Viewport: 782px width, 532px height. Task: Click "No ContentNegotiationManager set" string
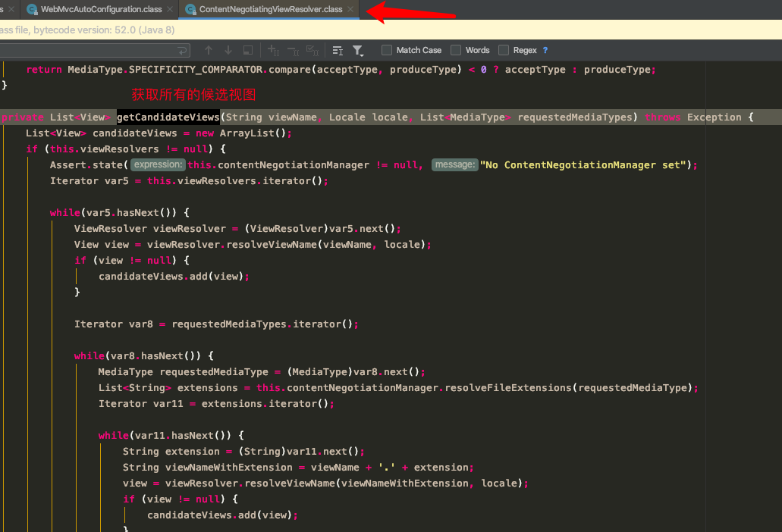point(583,165)
